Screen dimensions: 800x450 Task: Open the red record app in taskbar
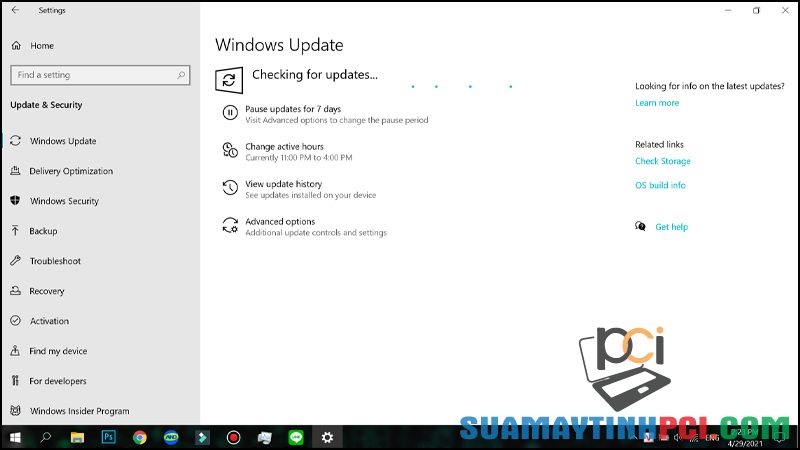pyautogui.click(x=234, y=438)
